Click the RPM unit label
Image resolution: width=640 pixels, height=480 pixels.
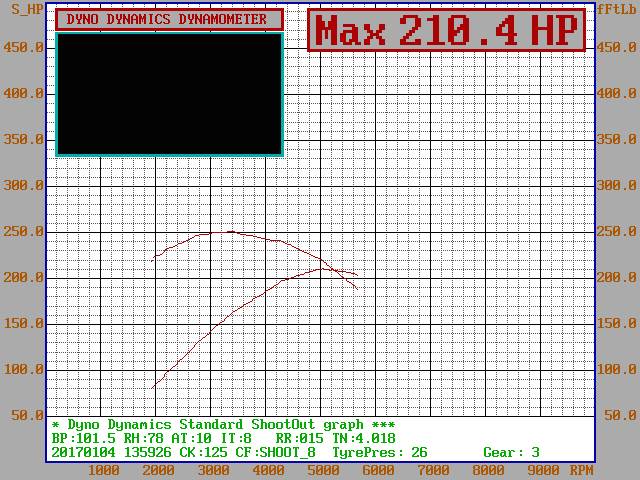pos(581,470)
